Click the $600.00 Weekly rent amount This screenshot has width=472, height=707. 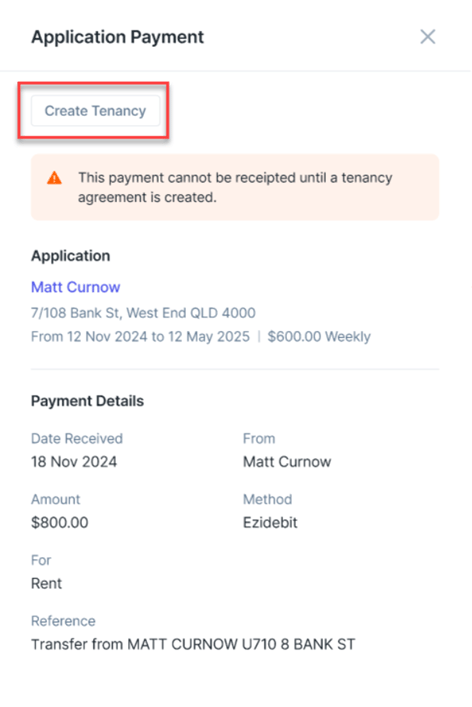click(319, 336)
